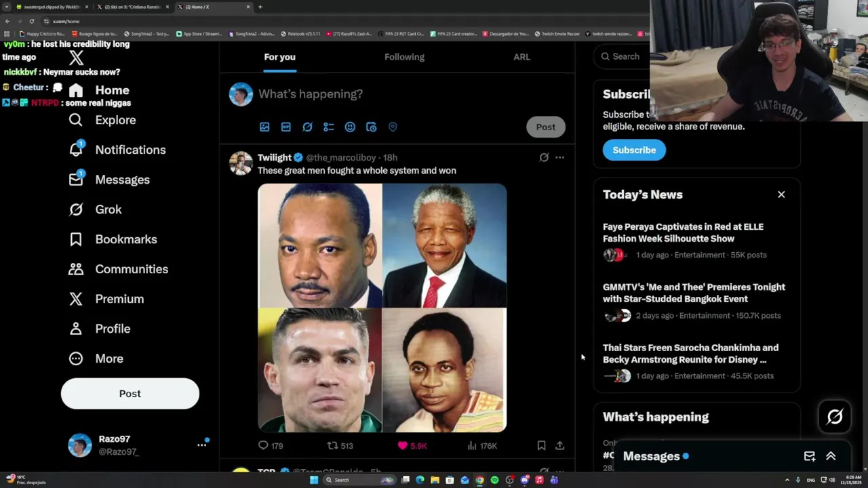The width and height of the screenshot is (868, 488).
Task: Open more options on Twilight's post
Action: (x=559, y=157)
